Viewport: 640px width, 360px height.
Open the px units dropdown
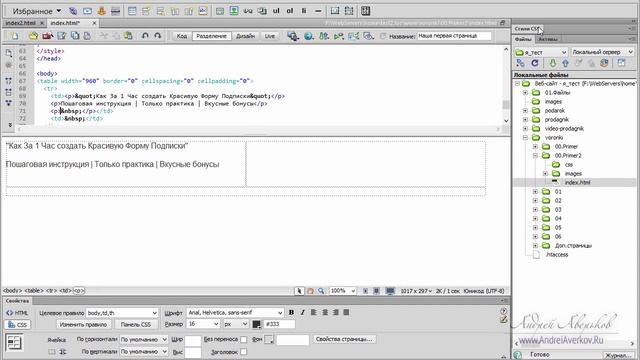(236, 324)
